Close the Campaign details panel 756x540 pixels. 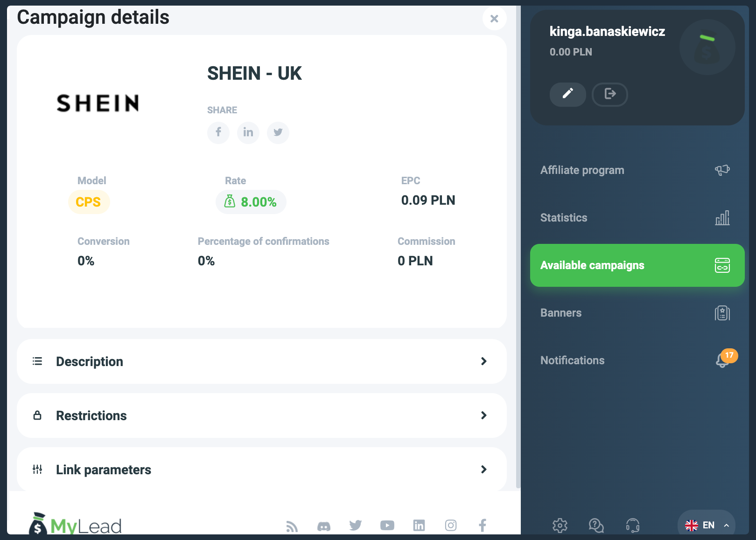point(494,19)
